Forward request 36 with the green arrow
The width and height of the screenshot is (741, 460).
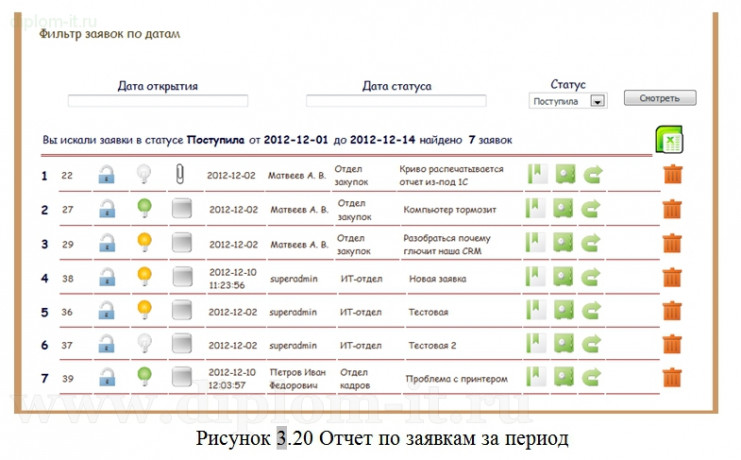tap(591, 311)
